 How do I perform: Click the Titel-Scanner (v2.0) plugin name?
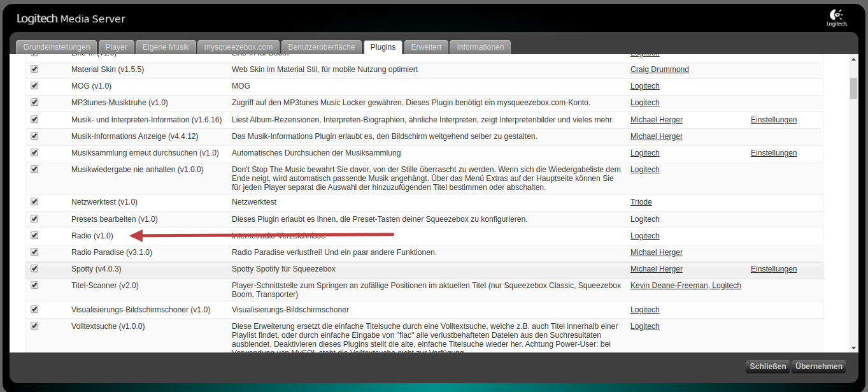click(x=105, y=286)
